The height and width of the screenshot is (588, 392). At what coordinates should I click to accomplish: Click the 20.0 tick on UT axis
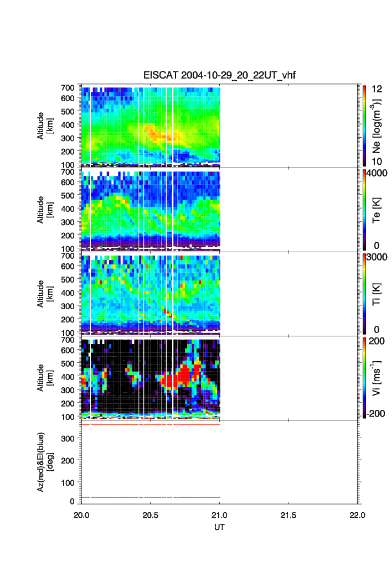click(81, 515)
